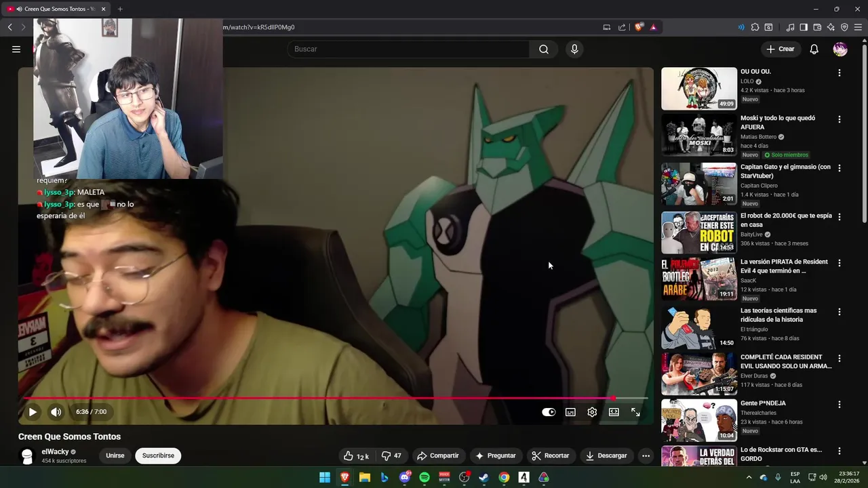This screenshot has height=488, width=868.
Task: Open options for 'El robot de 20.000€' video
Action: [839, 217]
